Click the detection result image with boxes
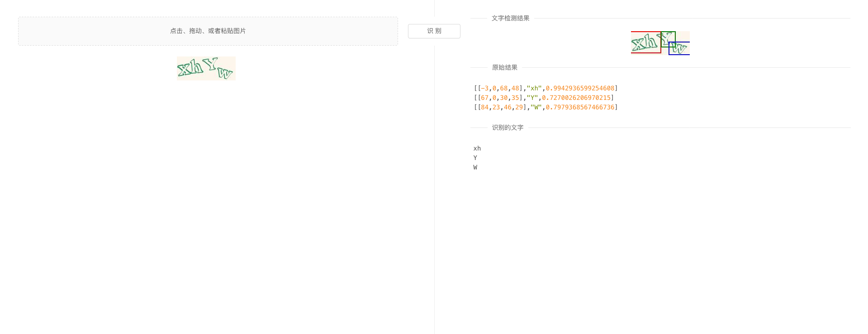The height and width of the screenshot is (334, 868). click(x=660, y=43)
